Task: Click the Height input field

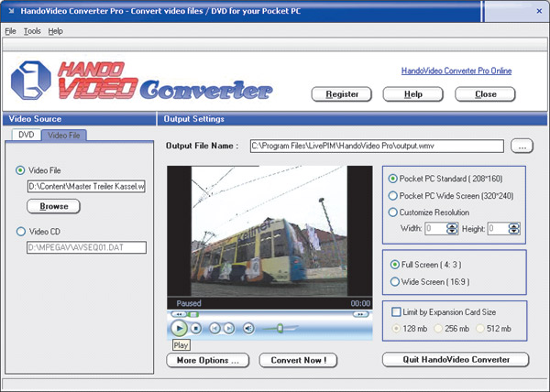Action: tap(498, 229)
